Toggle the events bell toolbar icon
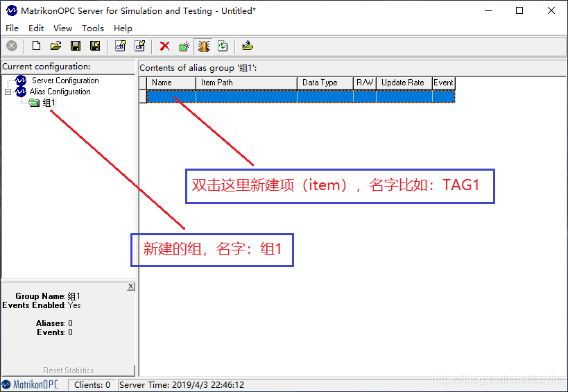Viewport: 568px width, 392px height. 204,46
